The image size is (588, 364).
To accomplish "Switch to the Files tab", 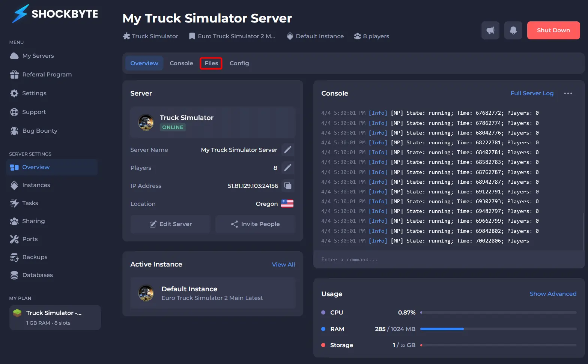I will 211,63.
